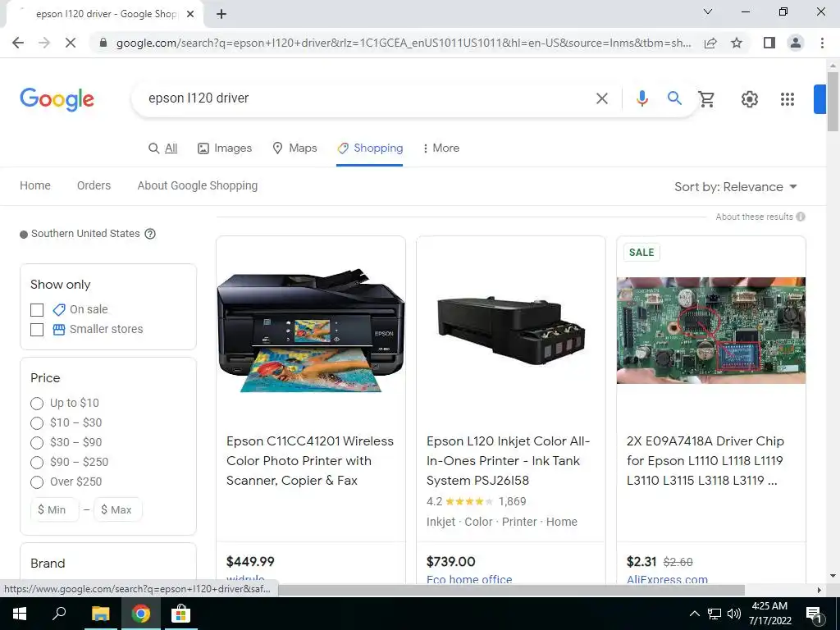
Task: Select the Up to $10 price range
Action: [37, 404]
